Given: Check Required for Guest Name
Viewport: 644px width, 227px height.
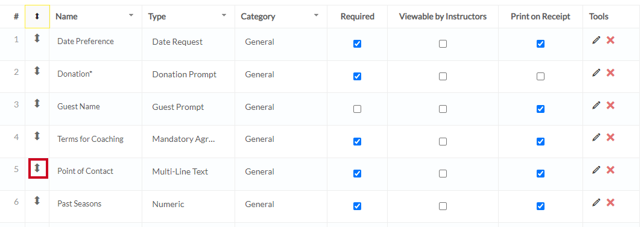Looking at the screenshot, I should [x=358, y=109].
